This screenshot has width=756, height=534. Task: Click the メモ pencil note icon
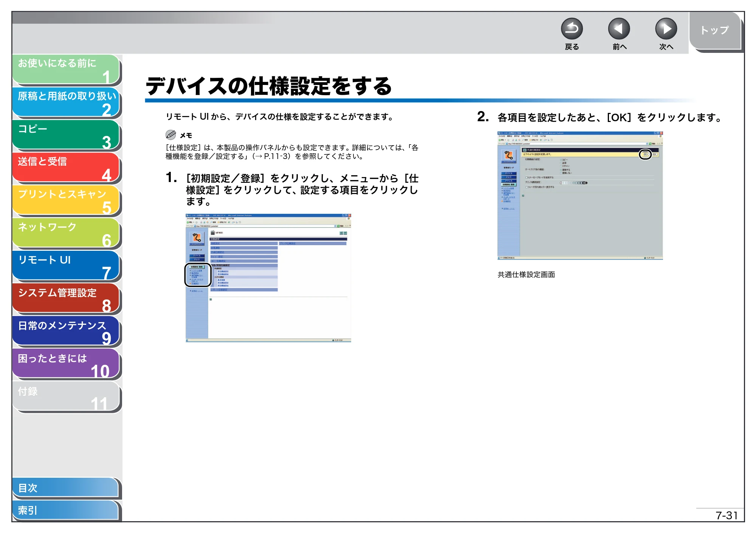[171, 135]
